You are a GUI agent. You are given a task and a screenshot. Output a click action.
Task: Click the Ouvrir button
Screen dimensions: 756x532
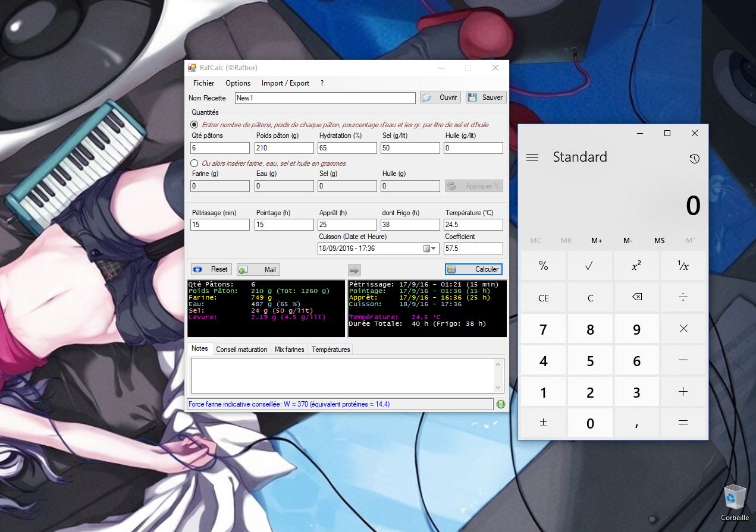coord(440,97)
